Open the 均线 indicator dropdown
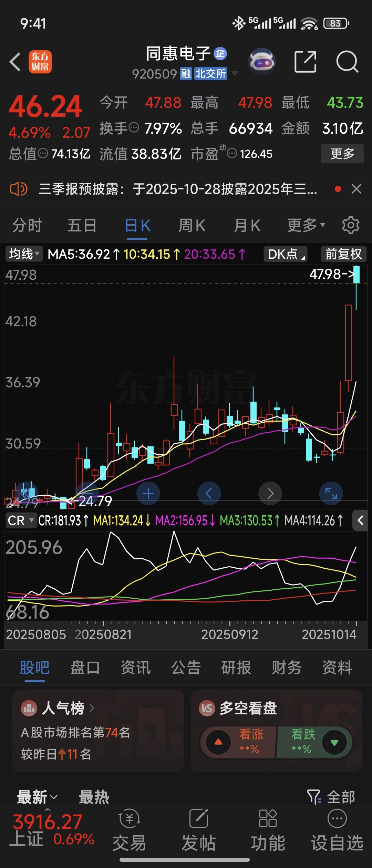The width and height of the screenshot is (372, 868). (24, 254)
